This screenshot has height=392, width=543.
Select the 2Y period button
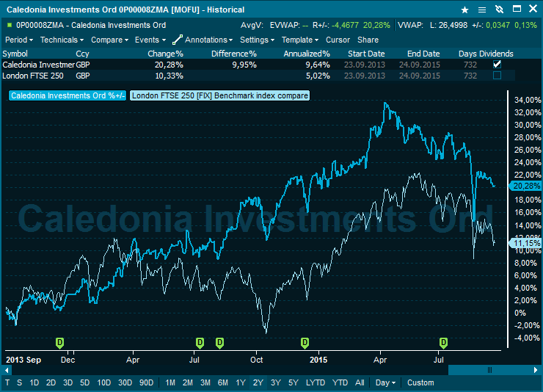[x=258, y=382]
